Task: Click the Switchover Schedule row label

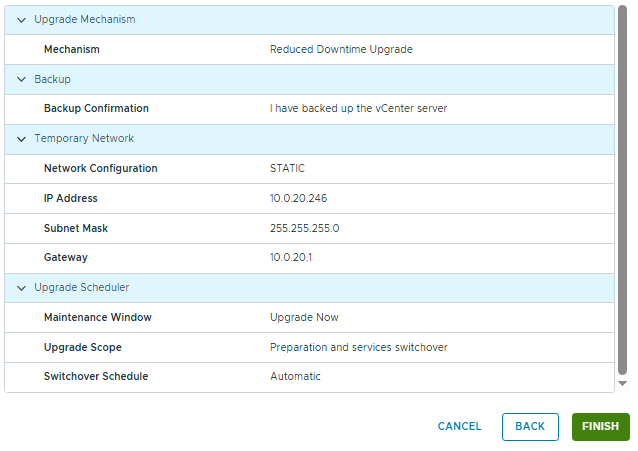Action: 96,377
